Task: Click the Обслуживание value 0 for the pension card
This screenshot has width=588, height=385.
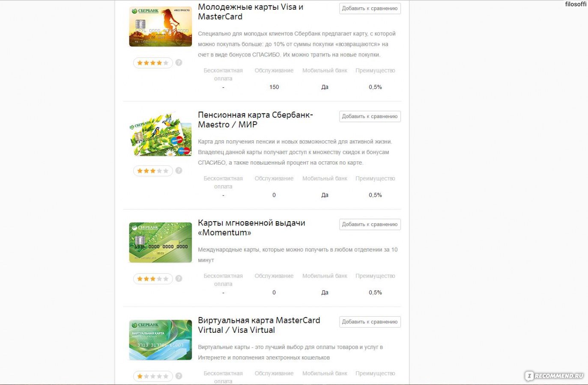Action: tap(274, 195)
